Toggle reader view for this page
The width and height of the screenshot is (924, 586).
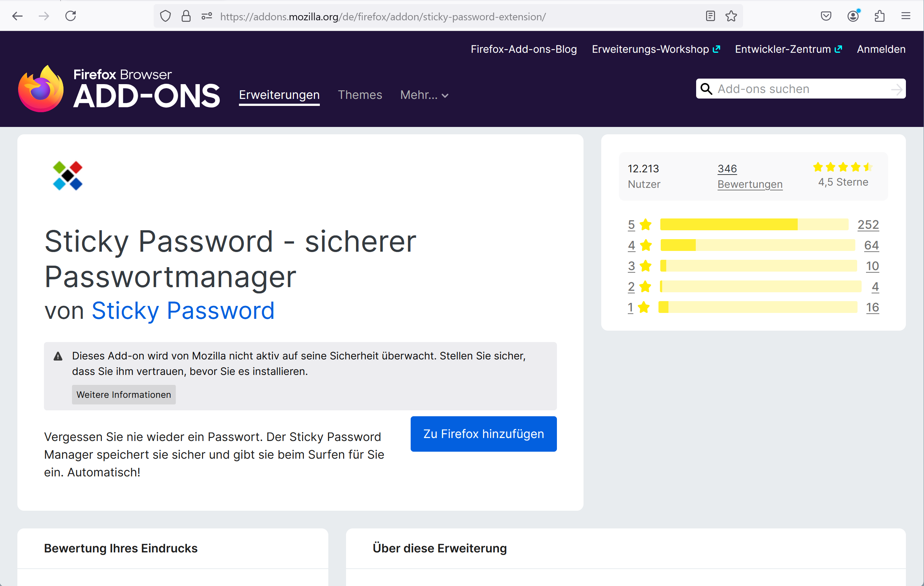pos(710,16)
